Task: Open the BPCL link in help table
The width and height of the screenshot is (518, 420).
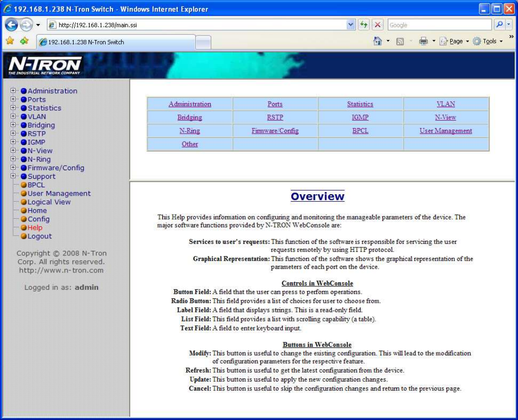Action: (x=360, y=131)
